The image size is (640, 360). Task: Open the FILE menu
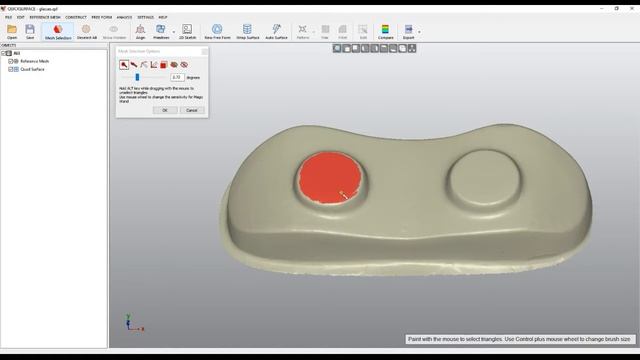[9, 17]
